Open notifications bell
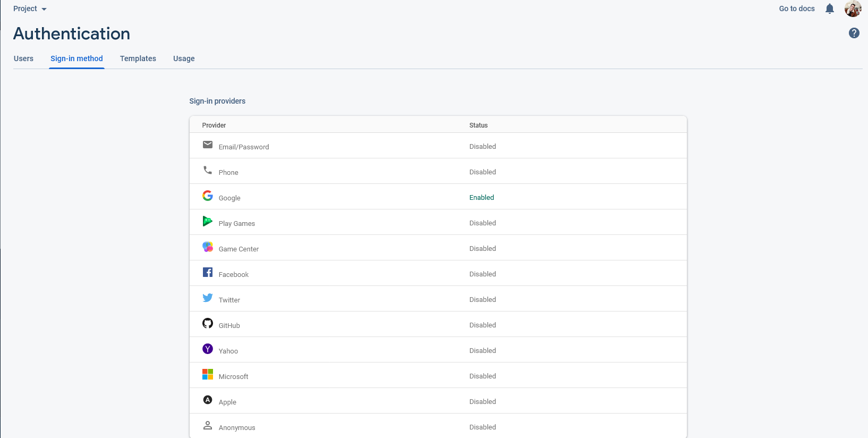 [830, 9]
